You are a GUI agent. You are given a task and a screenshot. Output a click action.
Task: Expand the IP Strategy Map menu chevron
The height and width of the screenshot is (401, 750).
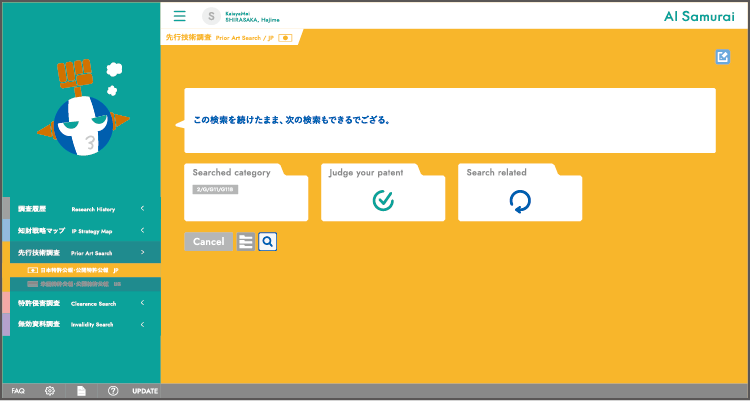[143, 231]
